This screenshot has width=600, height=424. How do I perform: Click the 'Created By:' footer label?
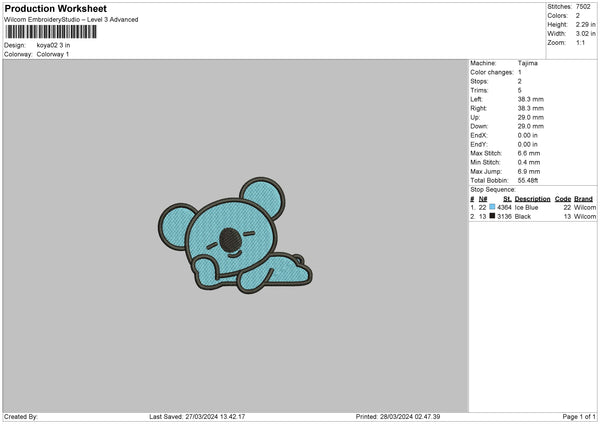coord(21,417)
